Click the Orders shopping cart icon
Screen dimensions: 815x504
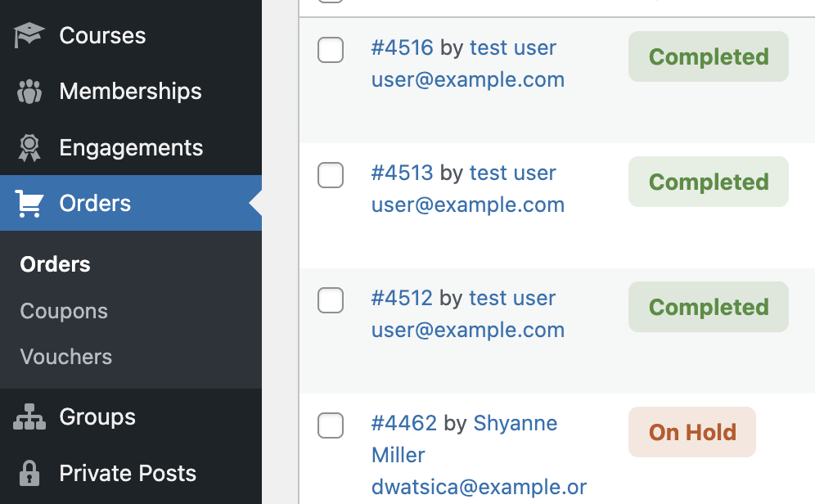29,204
